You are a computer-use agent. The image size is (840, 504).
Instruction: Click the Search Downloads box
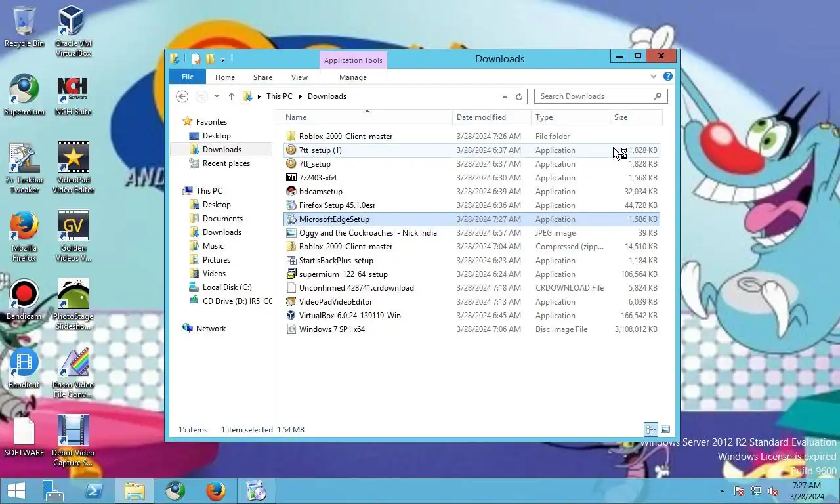pos(600,96)
